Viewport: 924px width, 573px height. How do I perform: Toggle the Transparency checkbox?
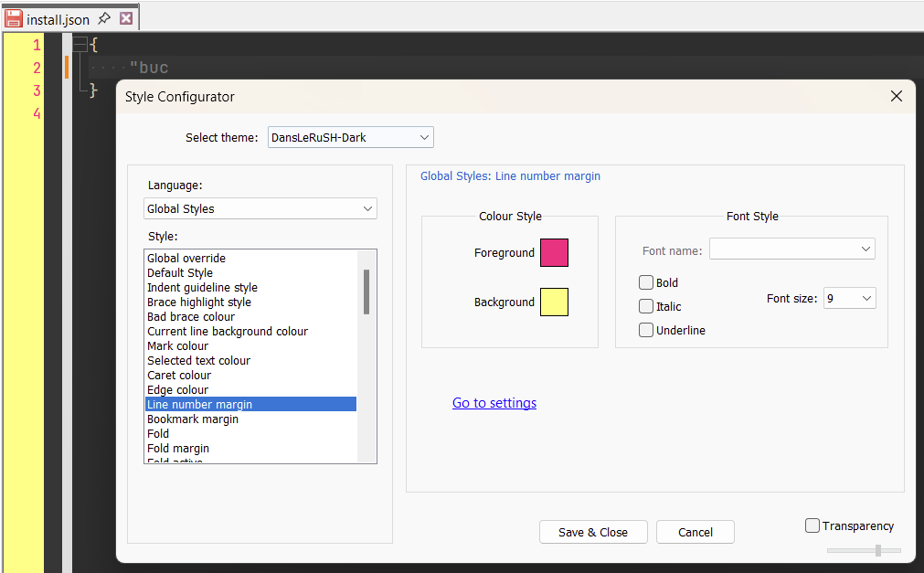coord(812,525)
